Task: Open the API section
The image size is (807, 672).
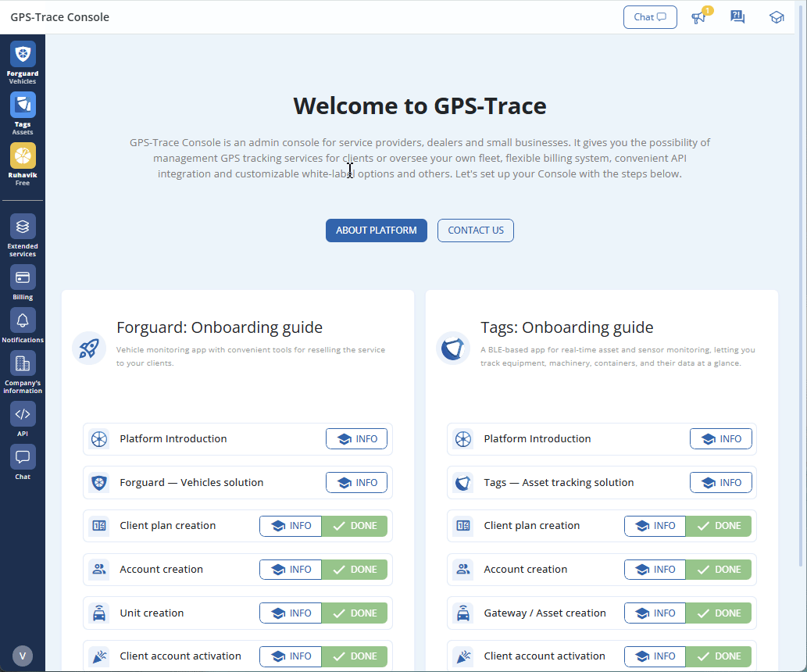Action: point(23,419)
